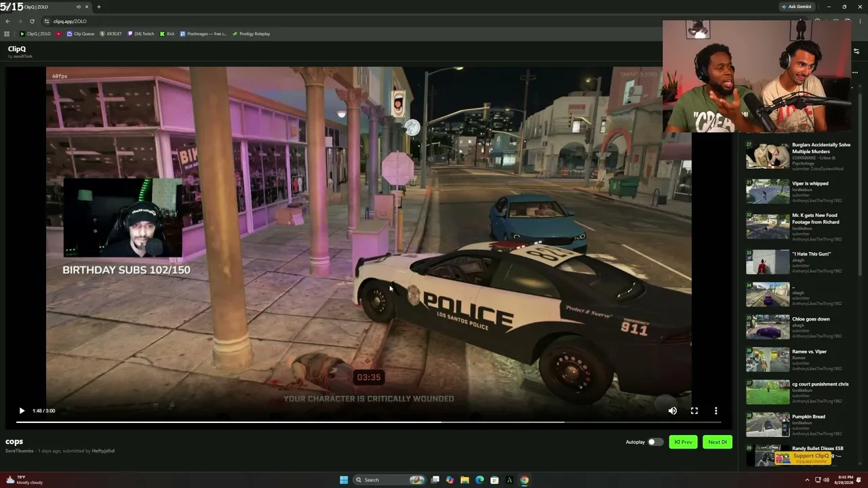
Task: Go back to the previous browser page
Action: coord(7,21)
